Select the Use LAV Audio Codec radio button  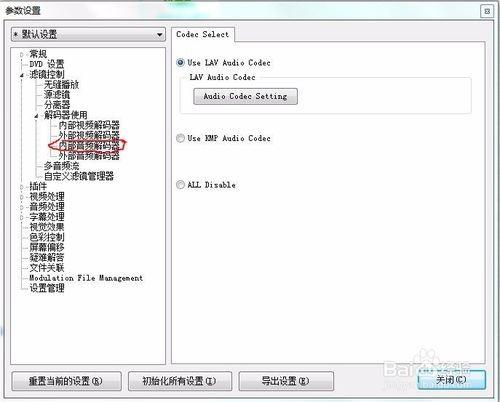click(x=180, y=63)
